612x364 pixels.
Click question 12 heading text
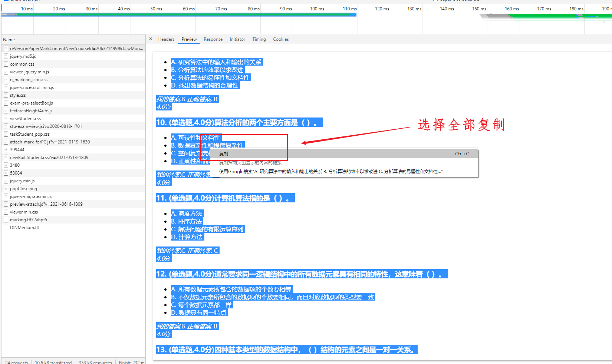click(302, 274)
